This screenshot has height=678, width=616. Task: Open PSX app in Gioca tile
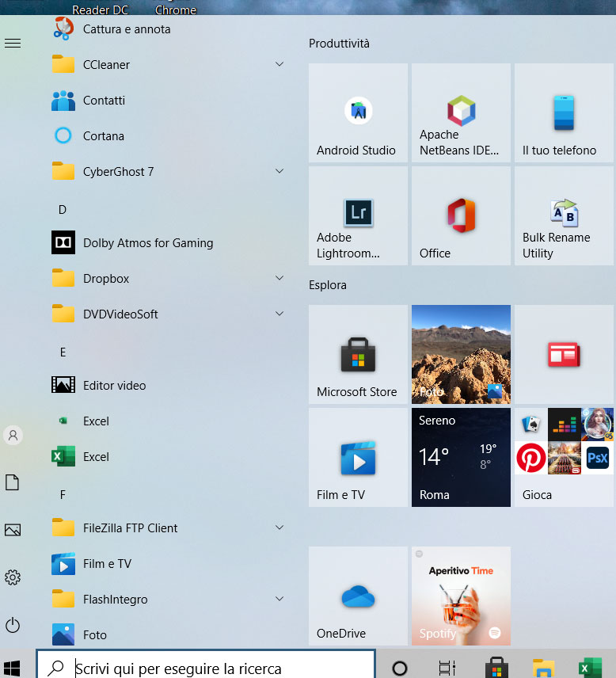(598, 458)
